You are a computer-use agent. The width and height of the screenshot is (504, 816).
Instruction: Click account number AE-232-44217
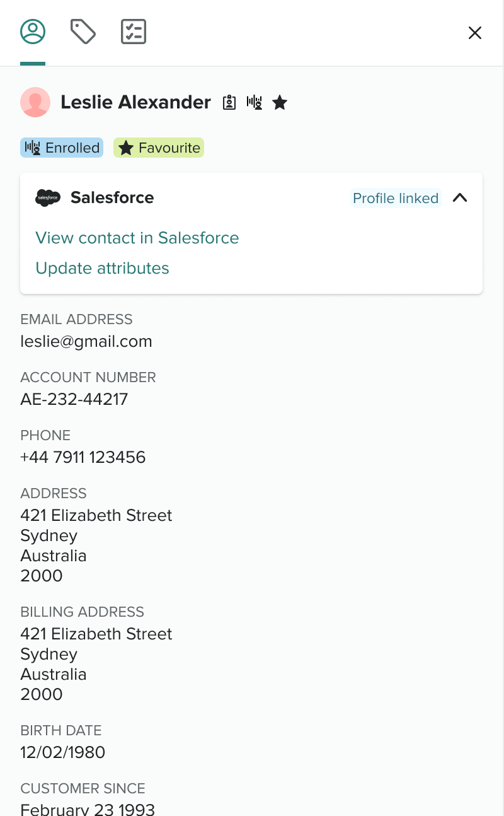click(x=74, y=399)
